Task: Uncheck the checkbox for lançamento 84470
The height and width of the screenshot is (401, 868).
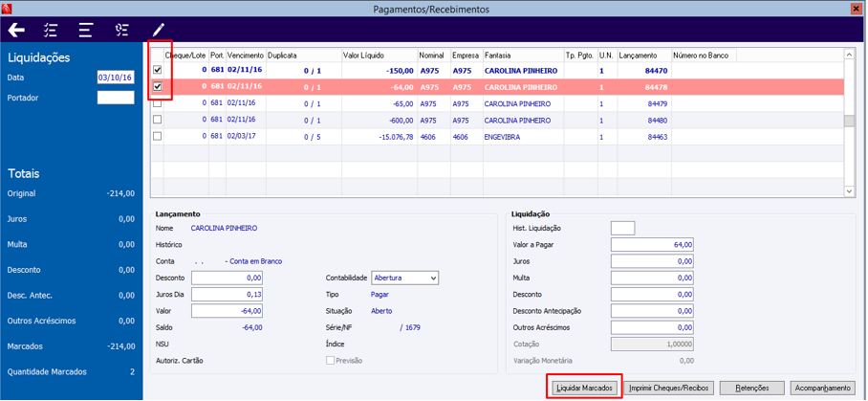Action: tap(158, 70)
